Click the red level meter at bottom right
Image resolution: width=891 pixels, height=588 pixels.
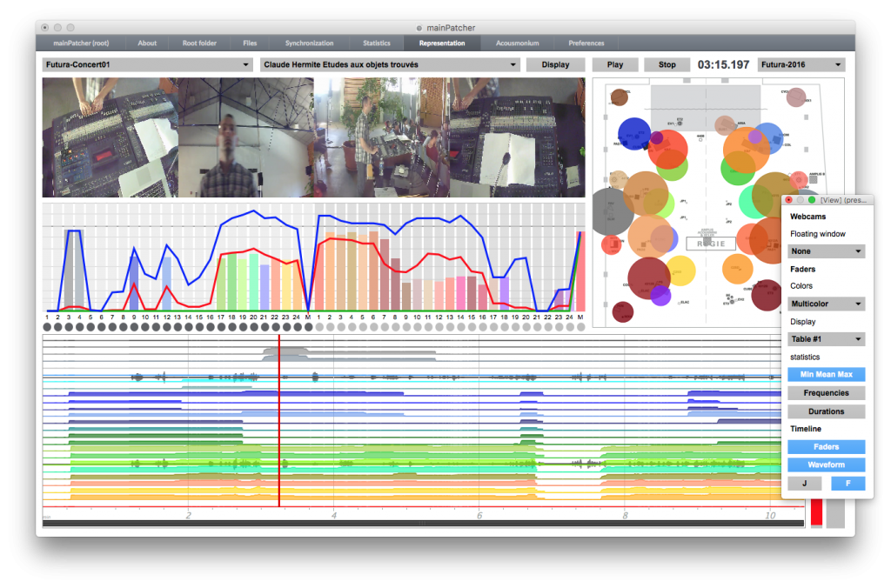point(816,512)
